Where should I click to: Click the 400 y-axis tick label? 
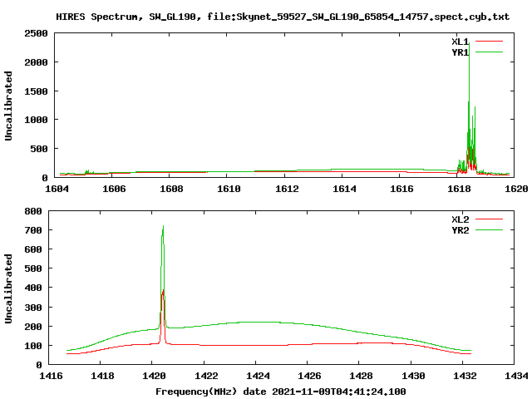point(33,288)
